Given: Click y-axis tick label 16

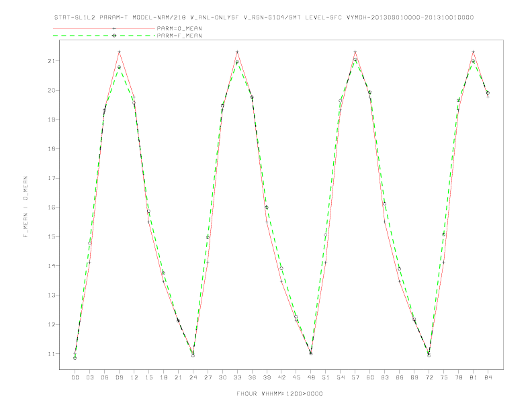Looking at the screenshot, I should [52, 208].
